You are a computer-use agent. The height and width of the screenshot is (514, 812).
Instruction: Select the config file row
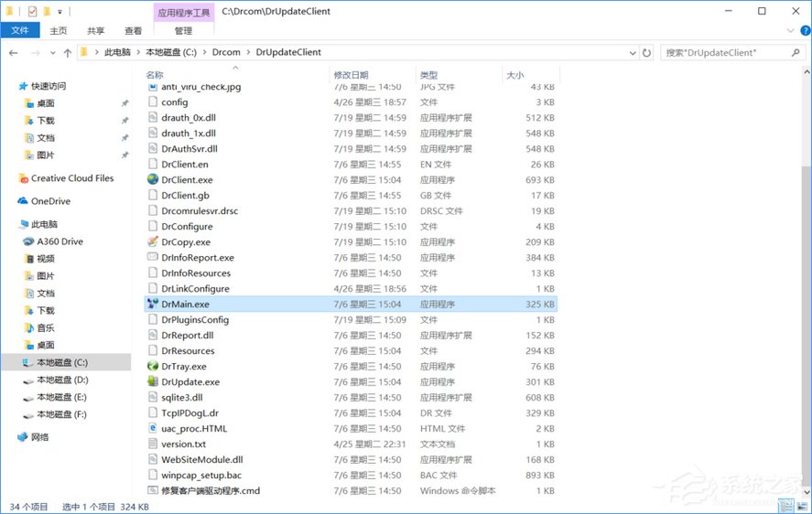coord(351,102)
